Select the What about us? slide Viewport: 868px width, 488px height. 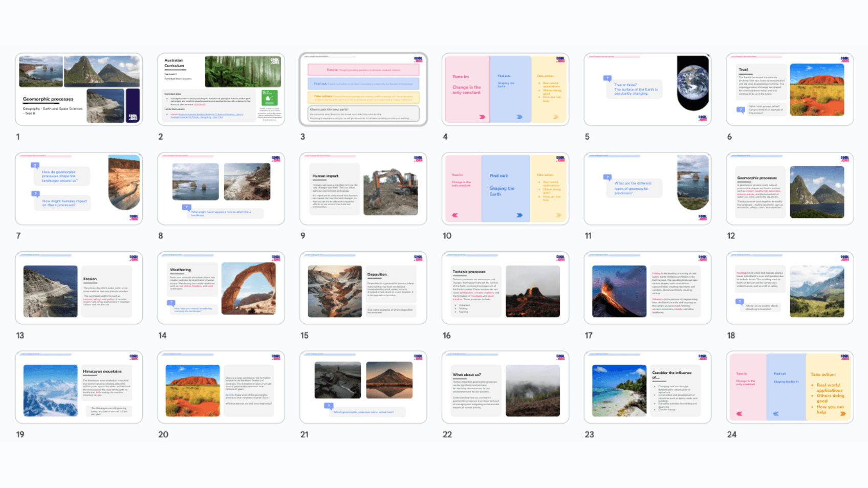click(505, 387)
